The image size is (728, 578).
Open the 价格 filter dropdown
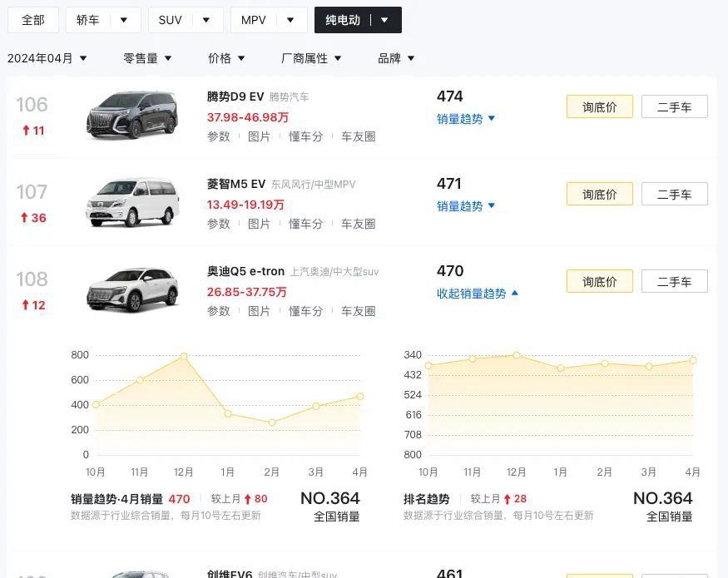pyautogui.click(x=226, y=58)
